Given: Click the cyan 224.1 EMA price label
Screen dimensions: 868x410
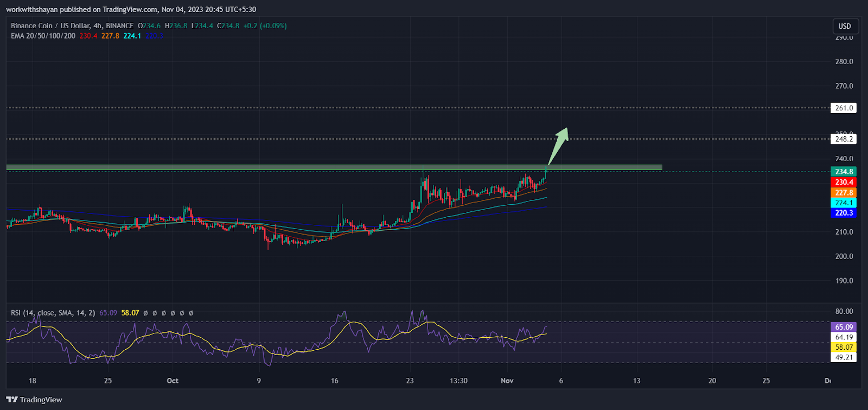Looking at the screenshot, I should click(844, 203).
